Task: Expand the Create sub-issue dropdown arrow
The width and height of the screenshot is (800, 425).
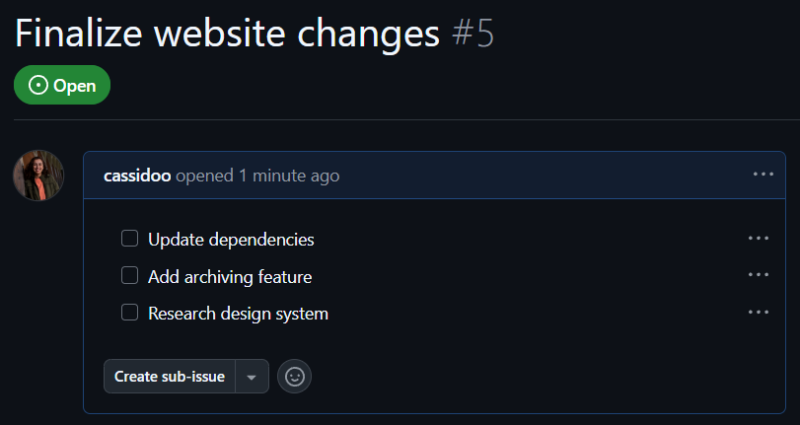Action: point(252,377)
